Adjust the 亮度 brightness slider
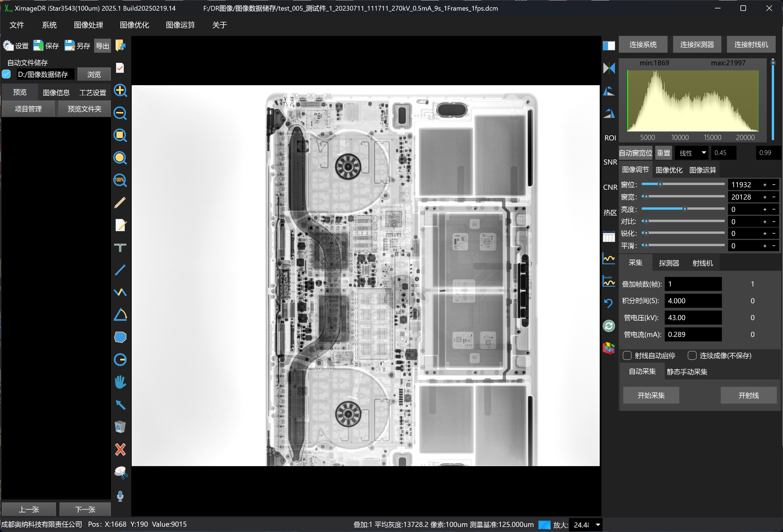Screen dimensions: 783x532 click(x=685, y=209)
